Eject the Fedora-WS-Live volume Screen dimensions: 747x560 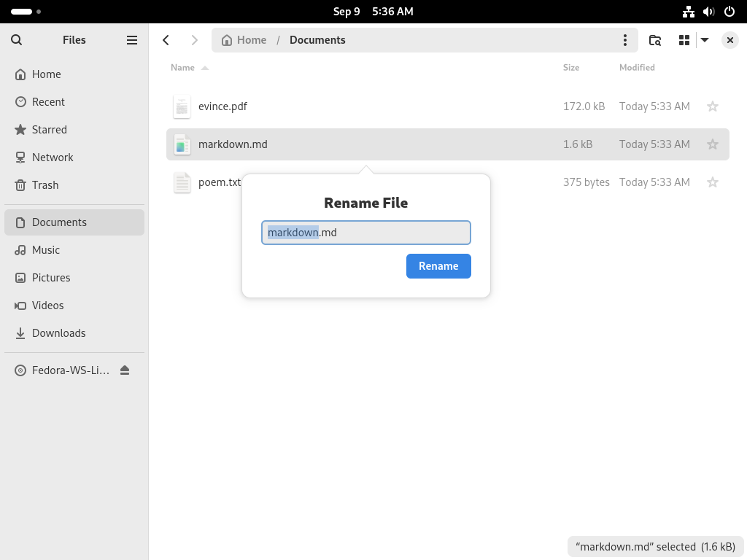click(125, 370)
